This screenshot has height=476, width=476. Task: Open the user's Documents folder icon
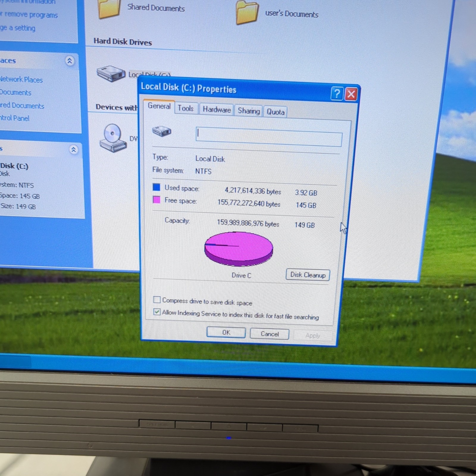[247, 12]
